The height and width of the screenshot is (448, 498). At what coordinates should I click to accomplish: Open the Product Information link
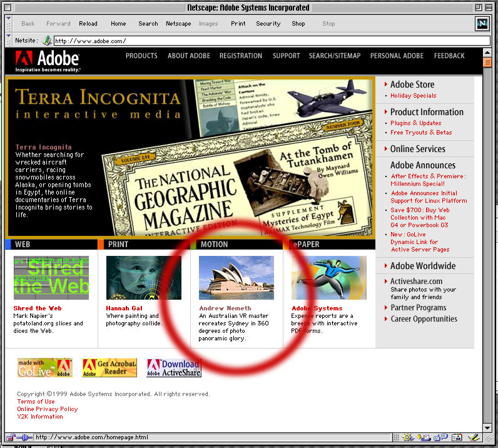click(427, 112)
